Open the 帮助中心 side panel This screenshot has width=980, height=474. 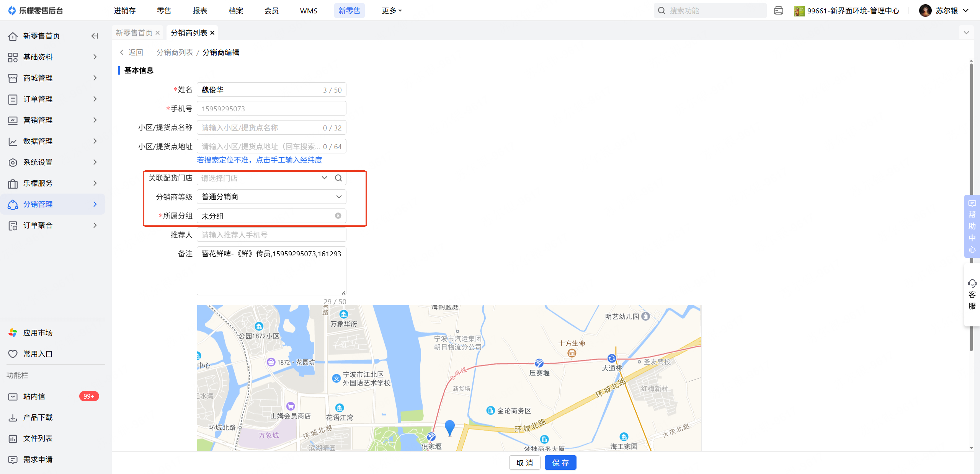(972, 226)
